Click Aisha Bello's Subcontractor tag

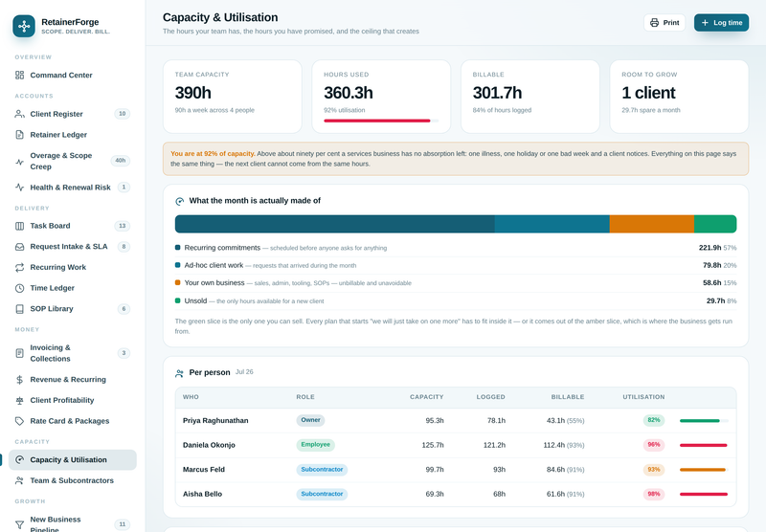click(322, 494)
